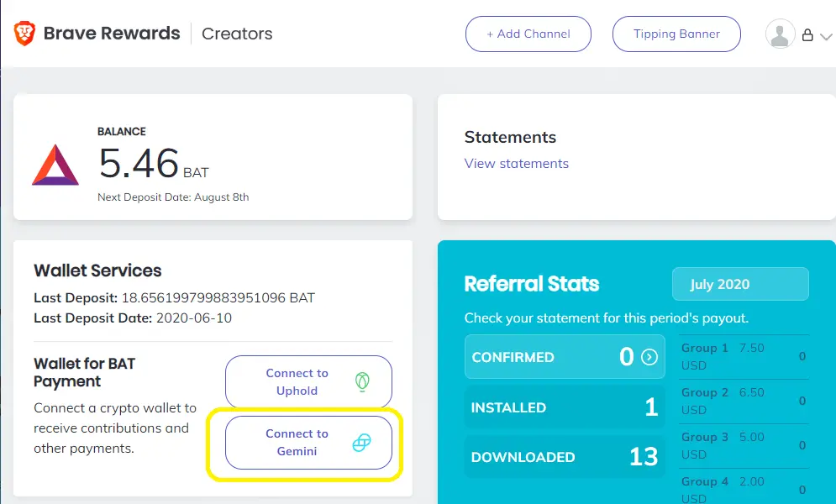Click the Statements heading
836x504 pixels.
510,137
